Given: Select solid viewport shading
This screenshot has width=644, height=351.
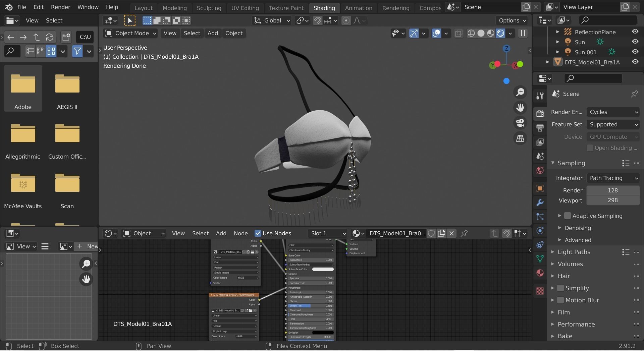Looking at the screenshot, I should click(481, 33).
